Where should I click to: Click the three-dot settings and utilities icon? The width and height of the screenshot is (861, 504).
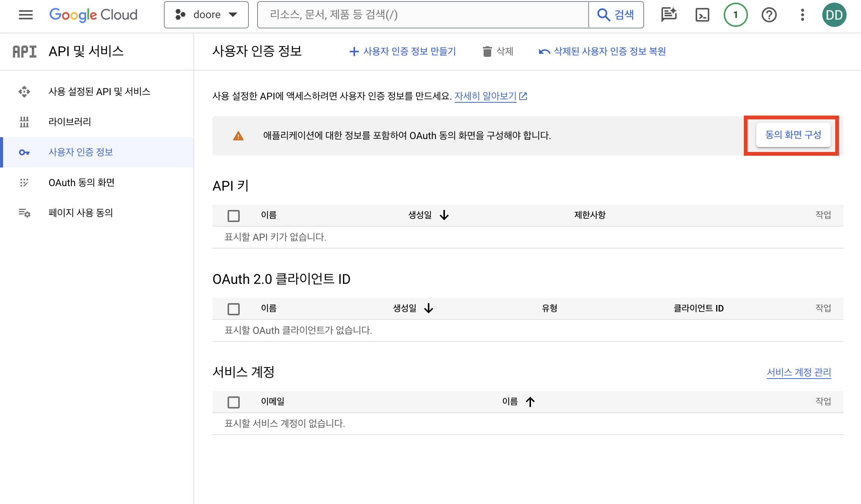point(802,15)
